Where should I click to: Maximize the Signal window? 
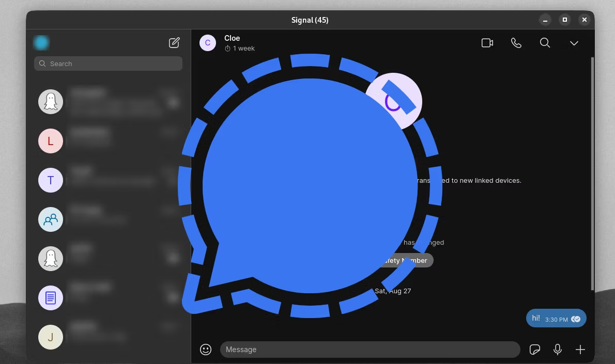click(565, 20)
